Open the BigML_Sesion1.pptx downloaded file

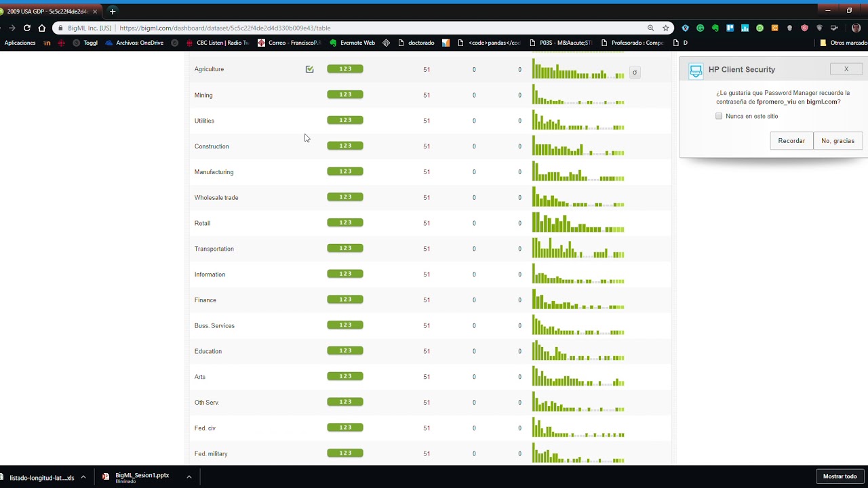coord(141,477)
